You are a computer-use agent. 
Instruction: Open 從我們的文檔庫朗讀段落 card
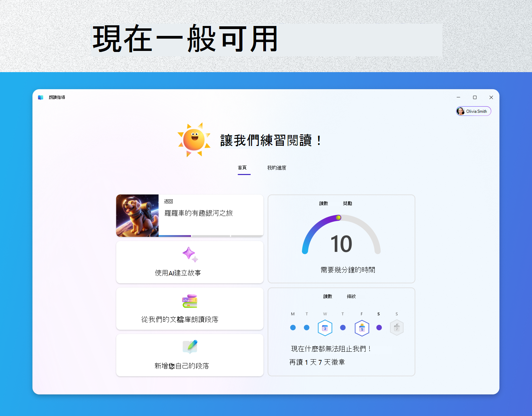(190, 309)
